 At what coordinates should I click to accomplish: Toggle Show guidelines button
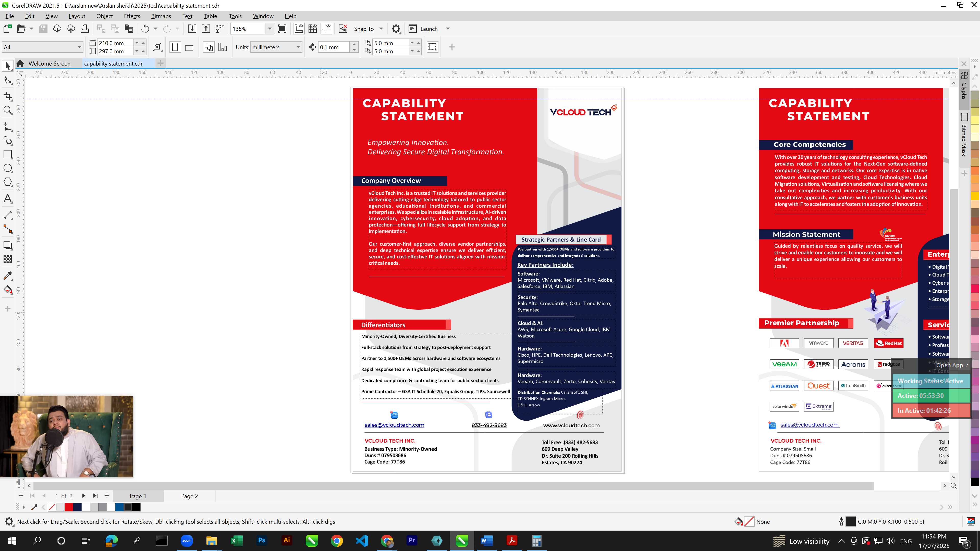point(326,29)
